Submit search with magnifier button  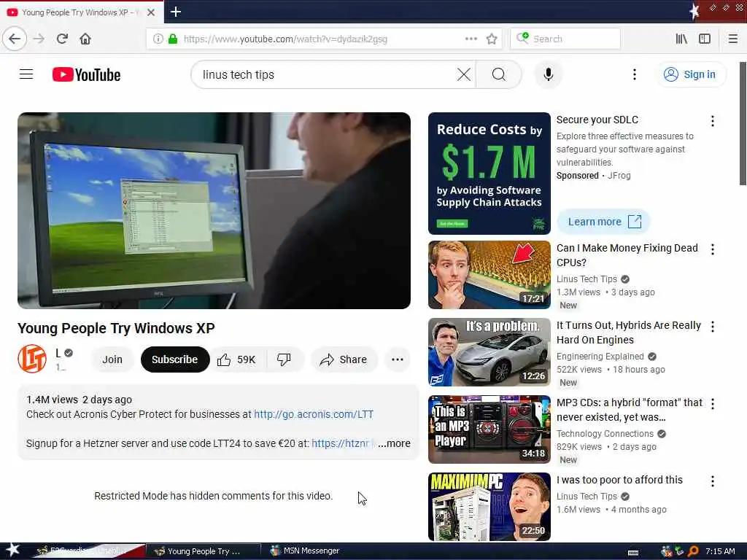[499, 74]
